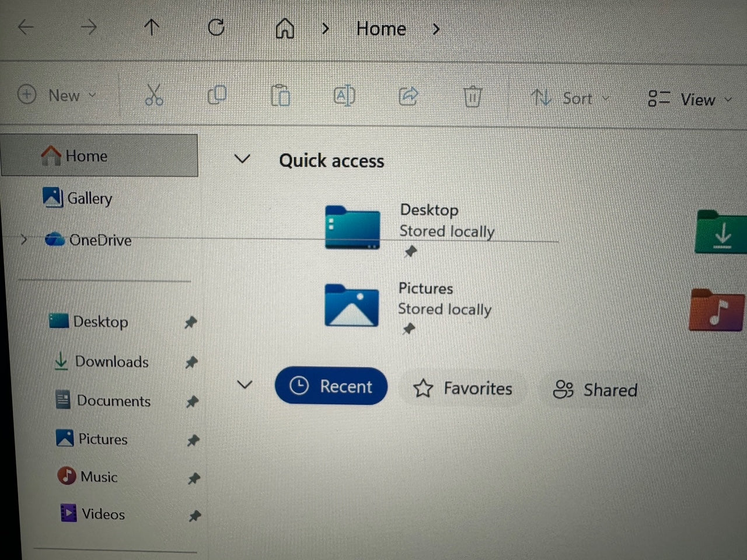Click the Paste clipboard icon
Viewport: 747px width, 560px height.
point(280,96)
